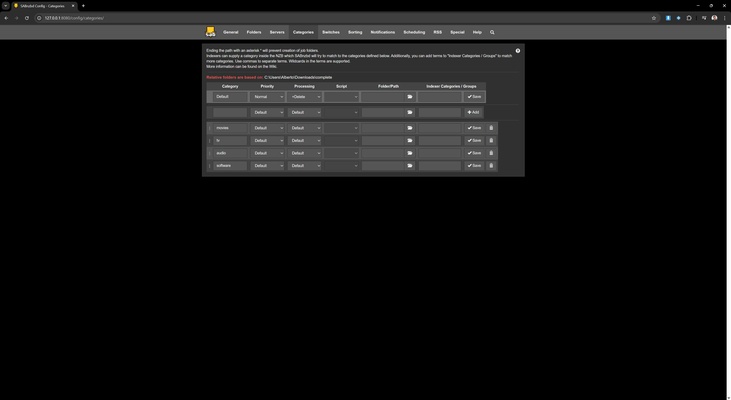731x400 pixels.
Task: Click the Folder/Path field for movies
Action: tap(383, 128)
